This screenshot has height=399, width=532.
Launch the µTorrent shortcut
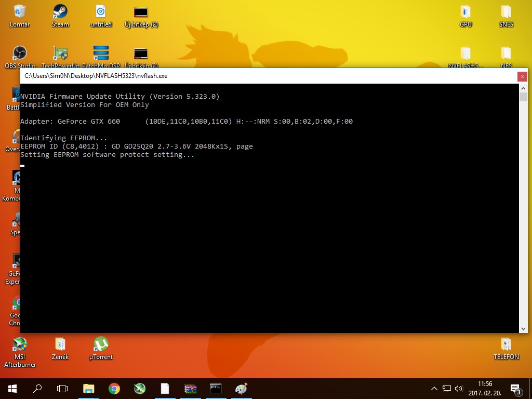pos(101,349)
